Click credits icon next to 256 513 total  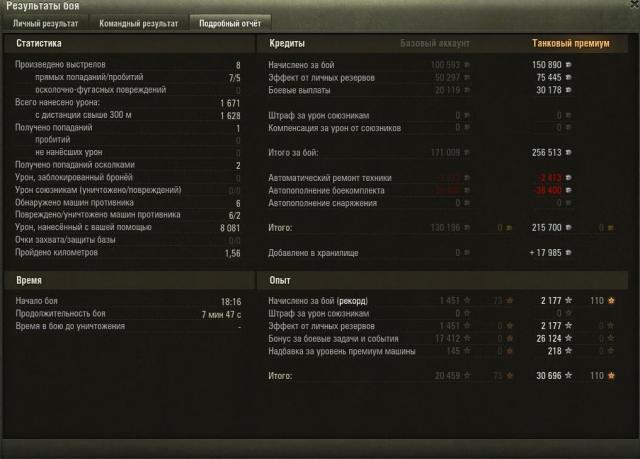pyautogui.click(x=568, y=153)
